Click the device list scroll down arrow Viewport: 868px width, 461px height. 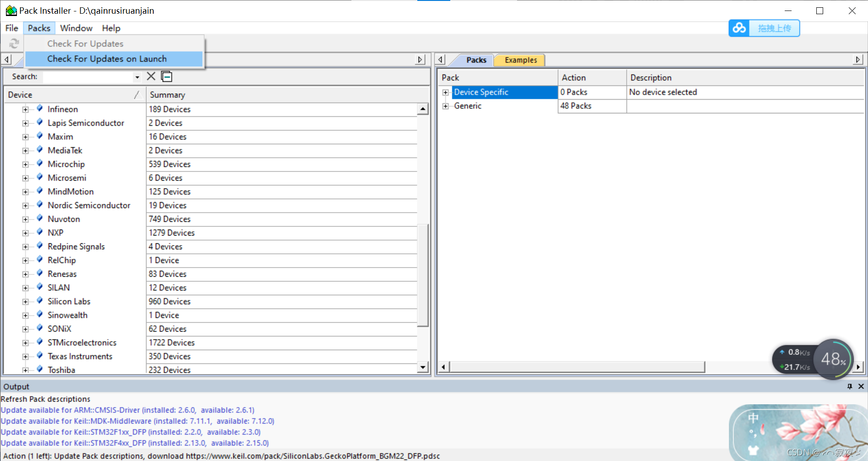coord(423,367)
